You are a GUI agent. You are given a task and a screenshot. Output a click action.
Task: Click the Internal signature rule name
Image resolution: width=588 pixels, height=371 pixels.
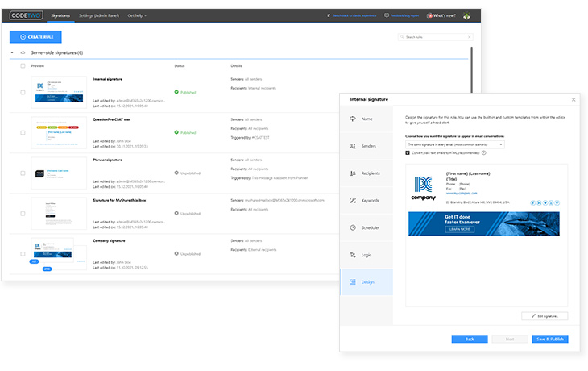[108, 79]
